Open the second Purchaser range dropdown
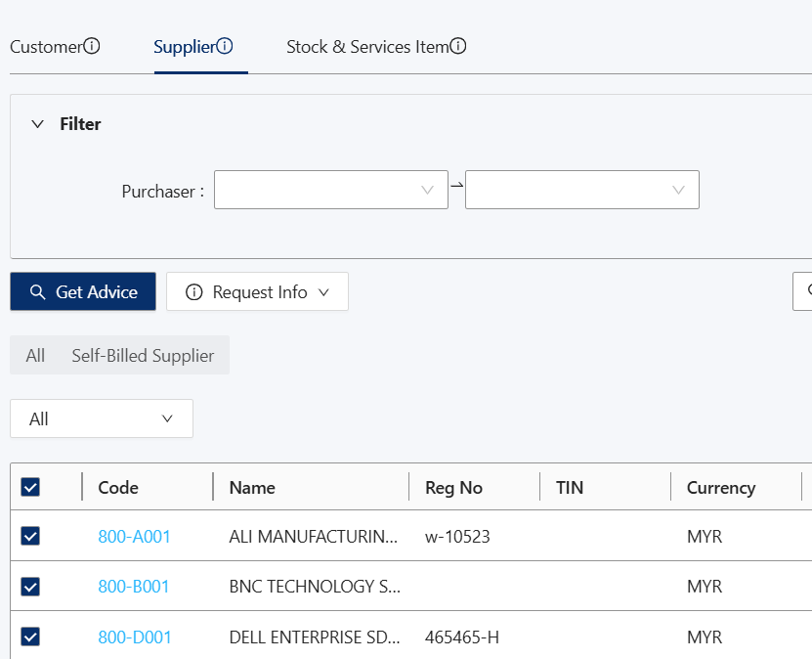Viewport: 812px width, 659px height. coord(581,190)
